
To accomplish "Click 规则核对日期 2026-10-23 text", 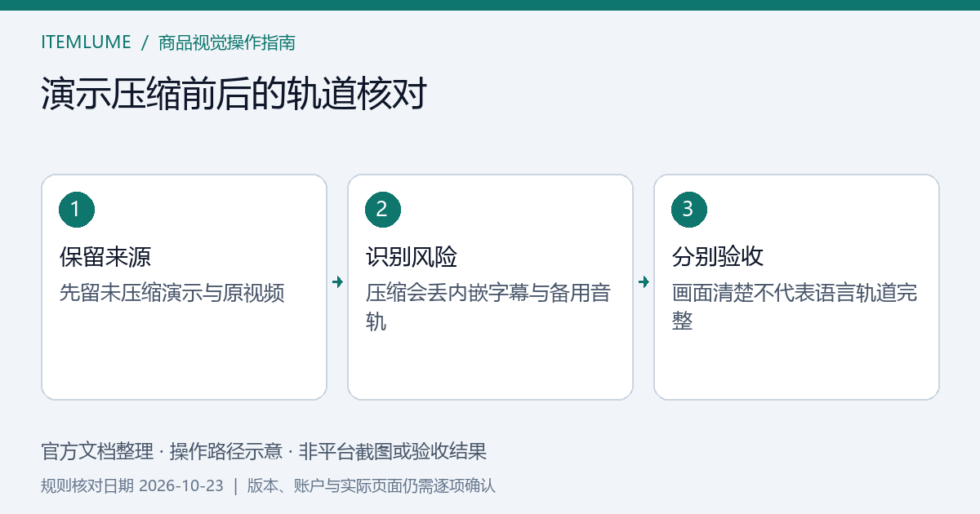I will tap(132, 486).
